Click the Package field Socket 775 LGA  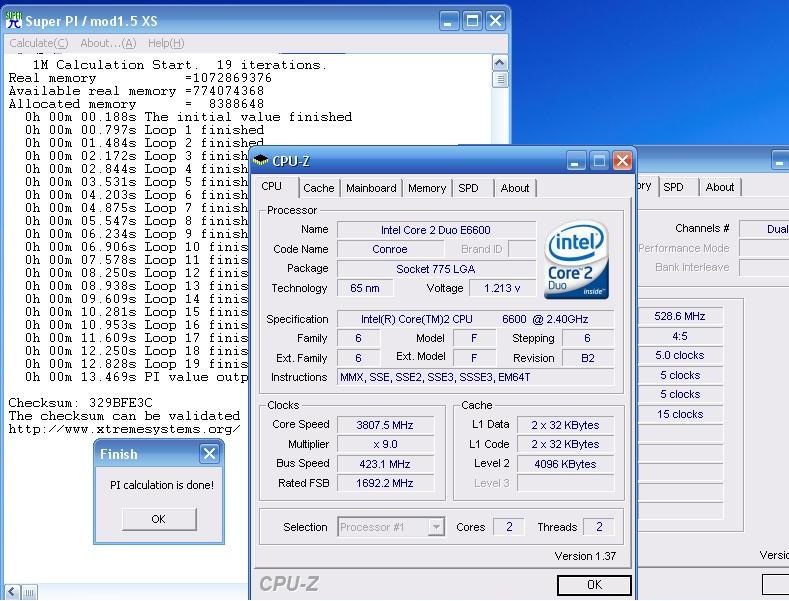[436, 269]
